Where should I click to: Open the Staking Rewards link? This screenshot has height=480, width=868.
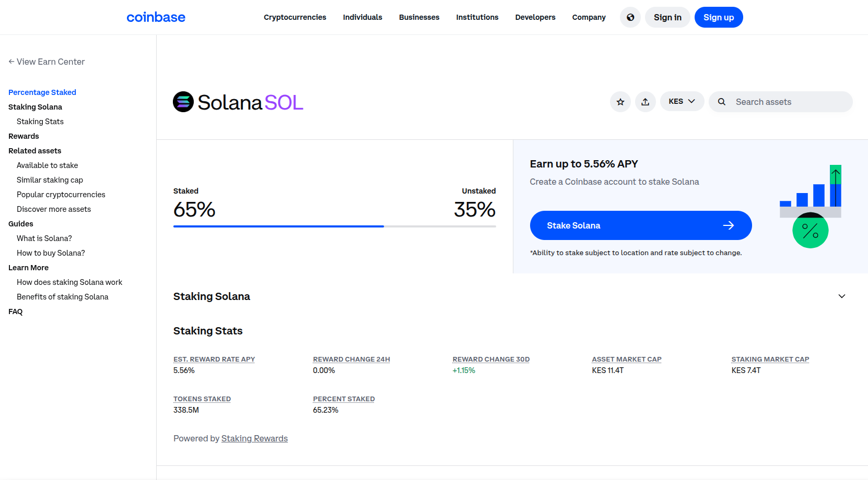(x=254, y=438)
